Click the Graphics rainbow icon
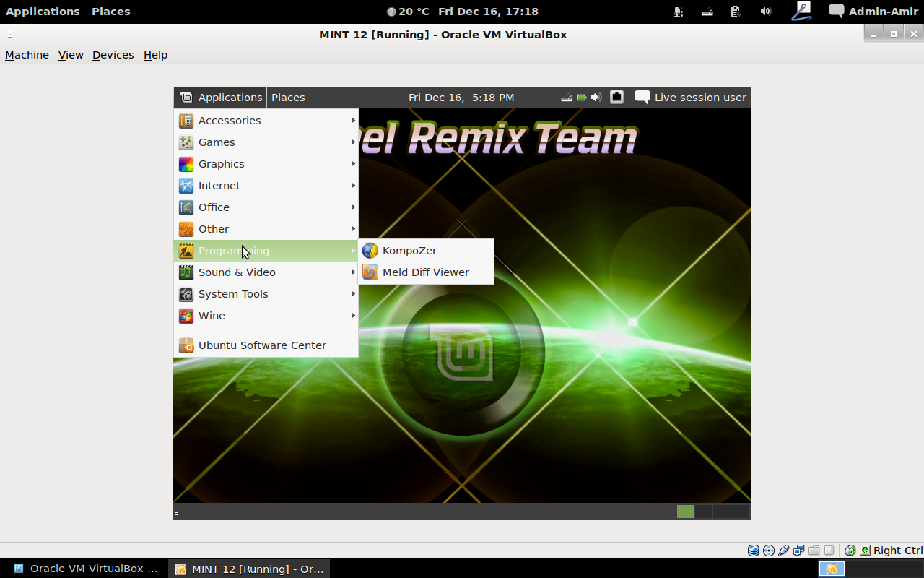This screenshot has height=578, width=924. point(186,164)
